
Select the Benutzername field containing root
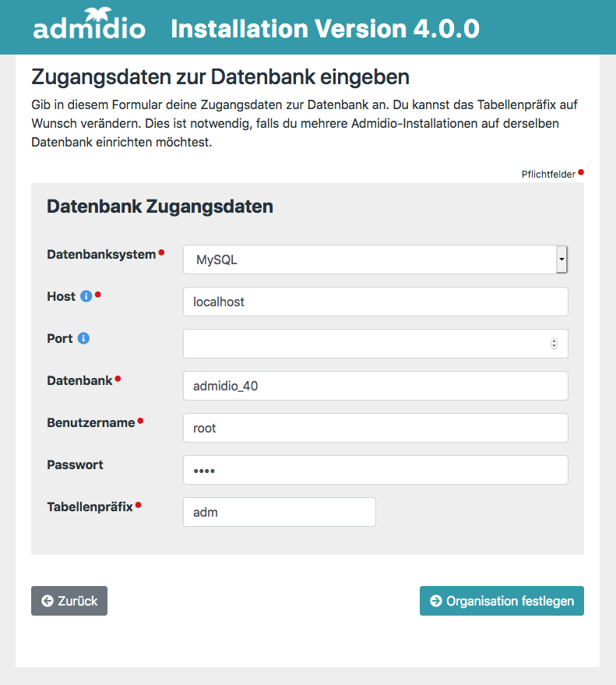pyautogui.click(x=375, y=428)
